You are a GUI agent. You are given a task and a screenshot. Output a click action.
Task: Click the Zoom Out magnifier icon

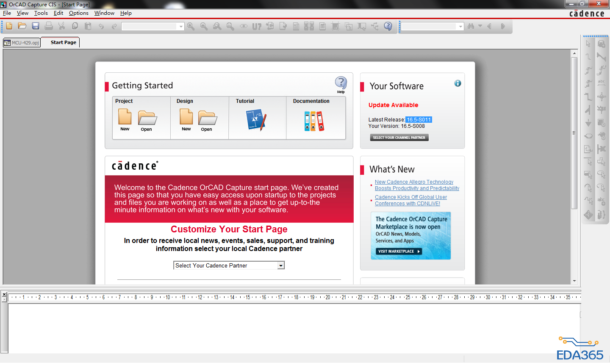204,26
